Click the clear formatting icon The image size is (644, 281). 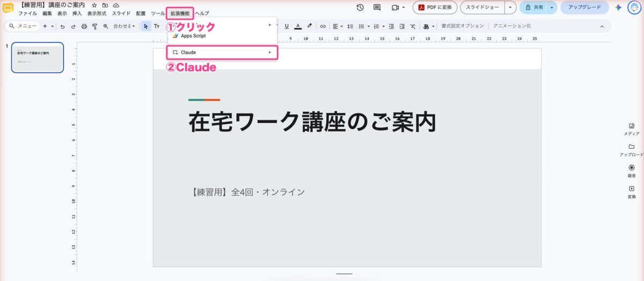[412, 26]
